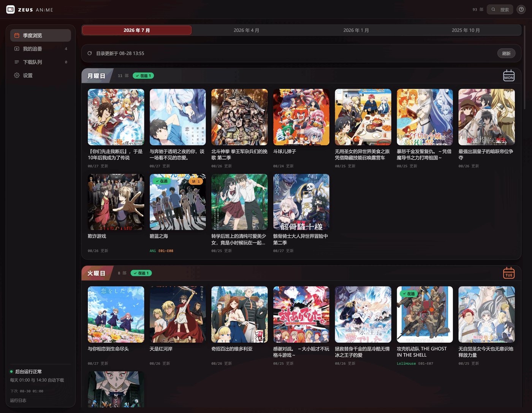
Task: Click the 11 部 count in 月曜日 header
Action: coord(123,76)
